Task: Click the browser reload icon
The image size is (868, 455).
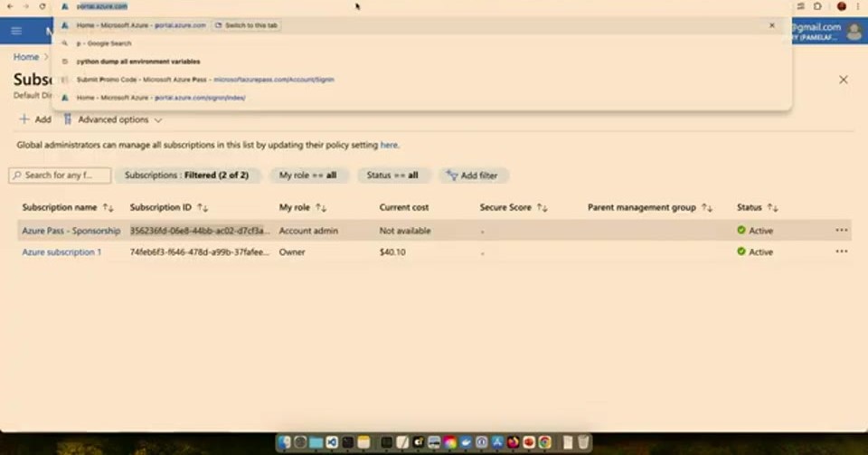Action: coord(42,6)
